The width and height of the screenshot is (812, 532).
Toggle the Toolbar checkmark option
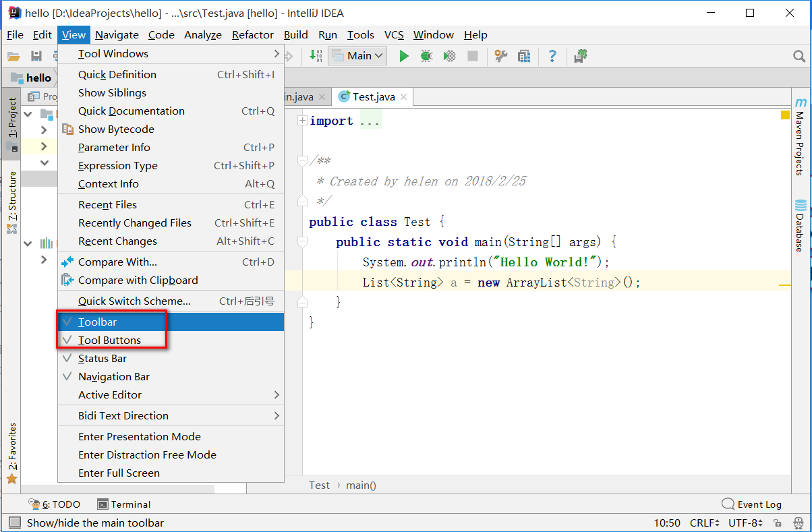[171, 322]
